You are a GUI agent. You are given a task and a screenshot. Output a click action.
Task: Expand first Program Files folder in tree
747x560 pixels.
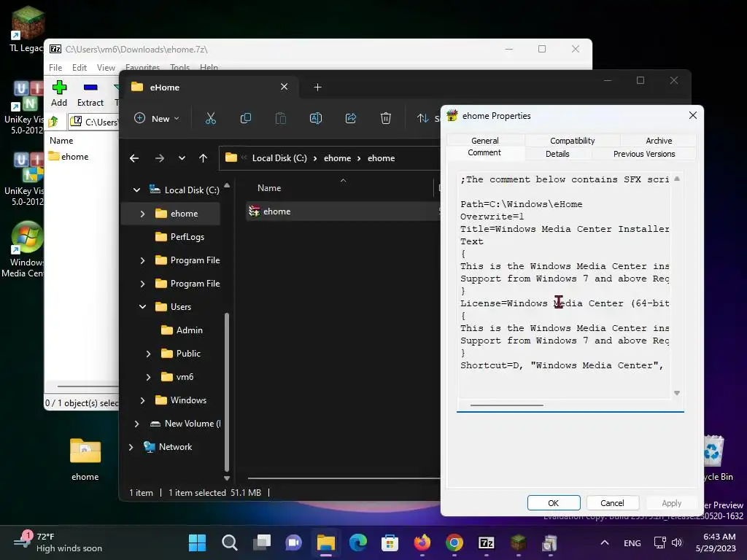(x=142, y=260)
